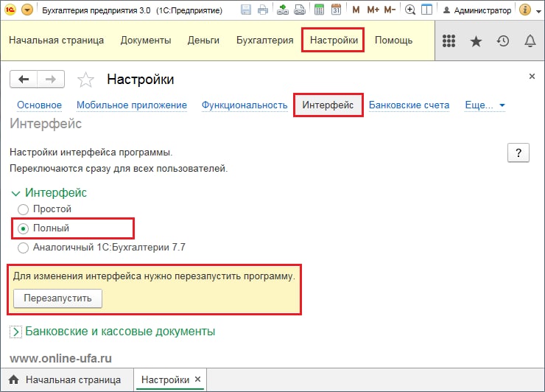Select the Простой interface radio button
This screenshot has height=392, width=545.
[24, 209]
